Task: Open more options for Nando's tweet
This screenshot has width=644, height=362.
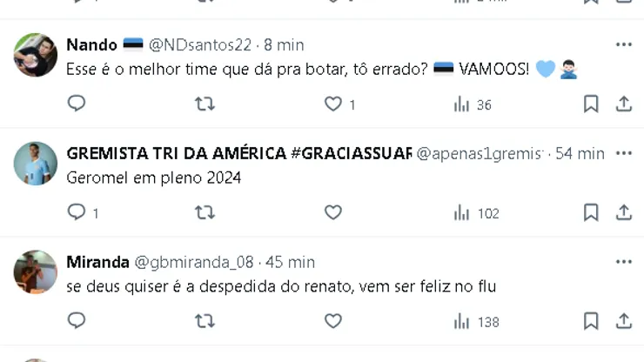Action: (x=623, y=44)
